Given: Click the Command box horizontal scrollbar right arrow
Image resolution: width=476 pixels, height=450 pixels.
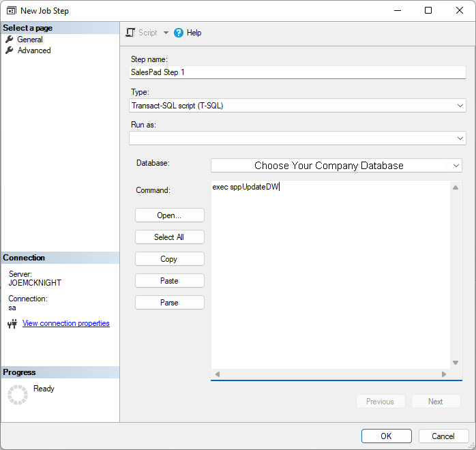Looking at the screenshot, I should tap(444, 374).
